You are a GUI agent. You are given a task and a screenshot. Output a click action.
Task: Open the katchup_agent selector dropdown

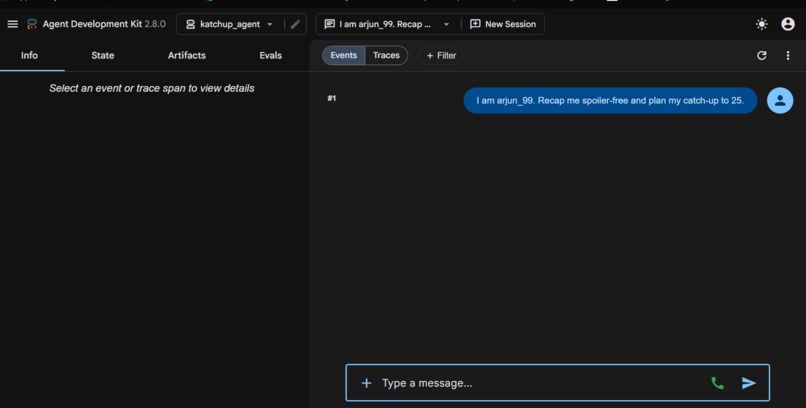(x=230, y=24)
